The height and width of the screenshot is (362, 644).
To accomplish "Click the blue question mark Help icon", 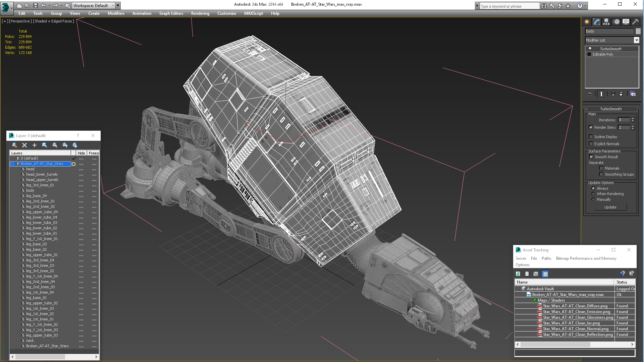I will point(580,6).
